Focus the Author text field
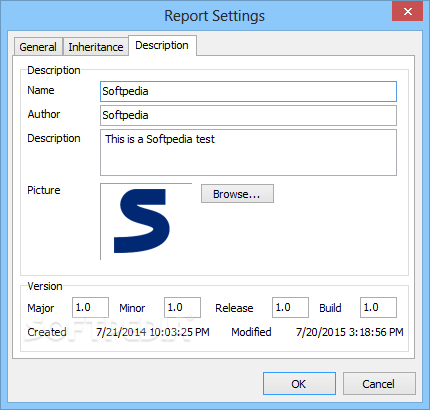This screenshot has height=410, width=430. click(248, 115)
